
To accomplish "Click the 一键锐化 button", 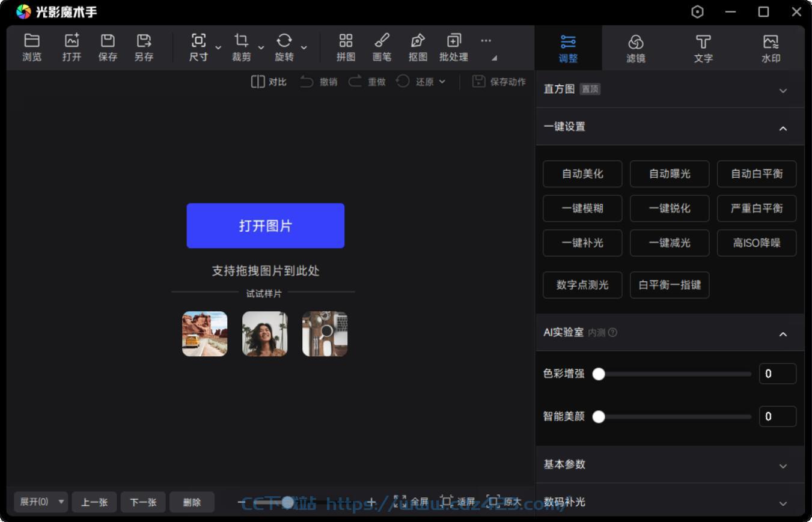I will 670,208.
